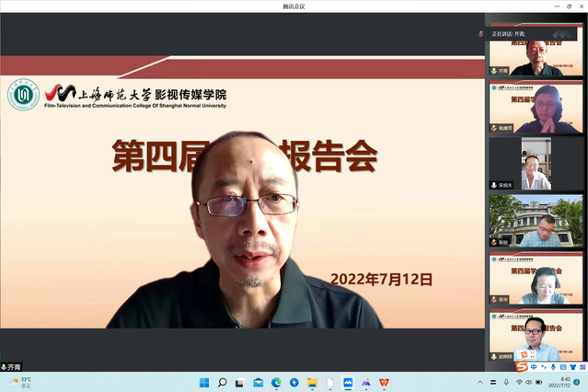Open File Explorer from the taskbar
588x392 pixels.
coord(312,382)
